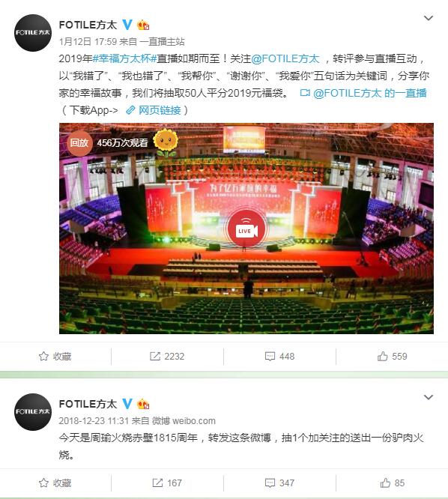Screen dimensions: 448x499
Task: Open @FOTILE方太 的一直播 link
Action: (363, 93)
